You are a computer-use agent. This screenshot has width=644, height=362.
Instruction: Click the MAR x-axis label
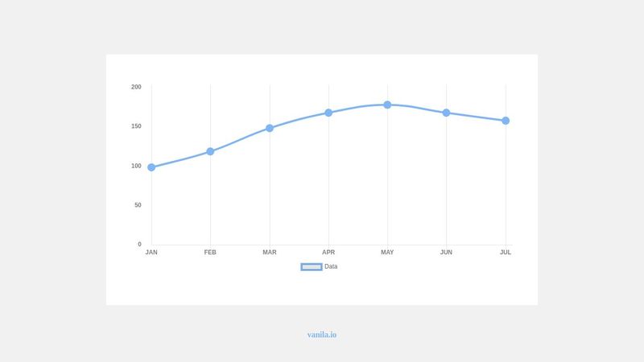coord(270,253)
